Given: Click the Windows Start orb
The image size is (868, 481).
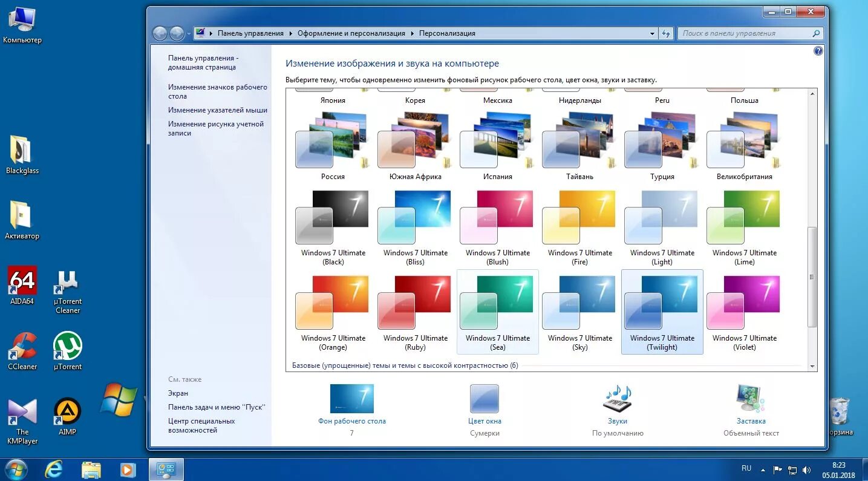Looking at the screenshot, I should pos(15,469).
